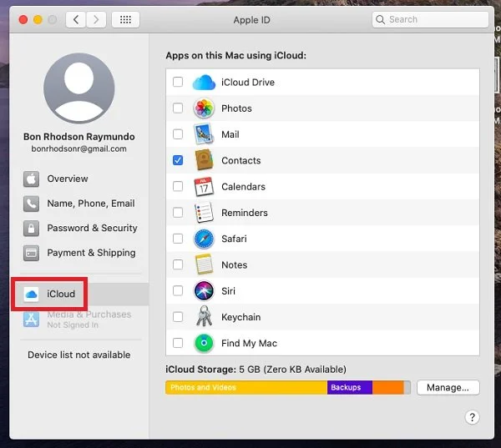Click the 'Apps on this Mac using iCloud:' heading
This screenshot has height=448, width=501.
235,56
